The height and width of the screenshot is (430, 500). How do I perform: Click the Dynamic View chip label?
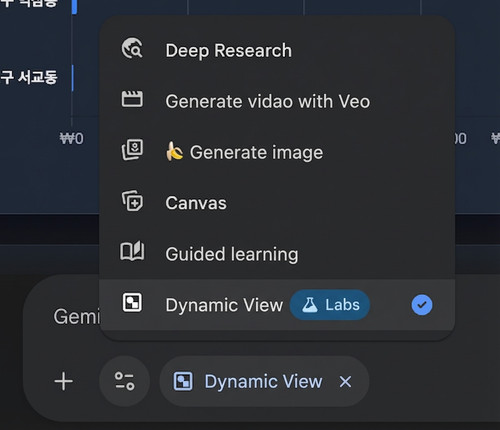click(263, 381)
